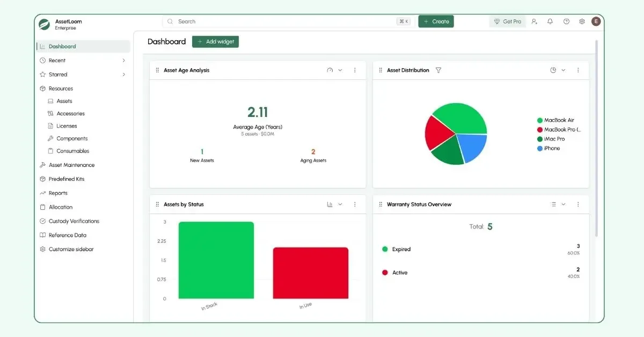The height and width of the screenshot is (337, 644).
Task: Open the dropdown on Warranty Status Overview widget
Action: pos(562,204)
